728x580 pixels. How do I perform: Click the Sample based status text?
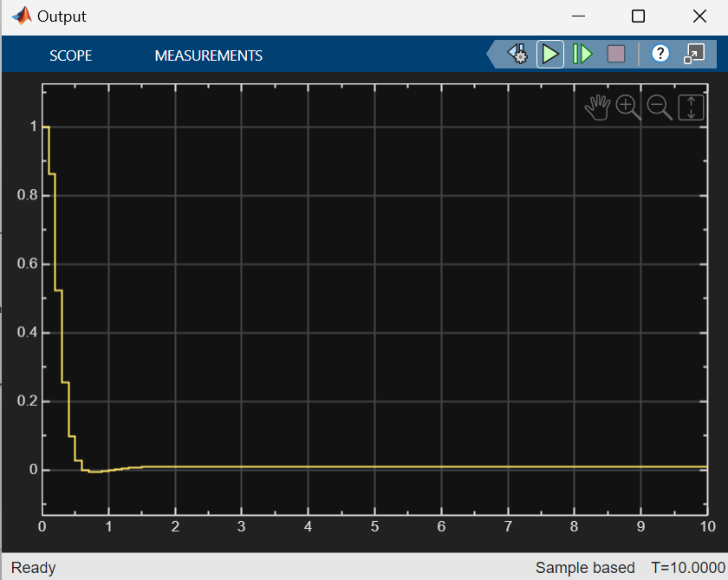pos(585,567)
